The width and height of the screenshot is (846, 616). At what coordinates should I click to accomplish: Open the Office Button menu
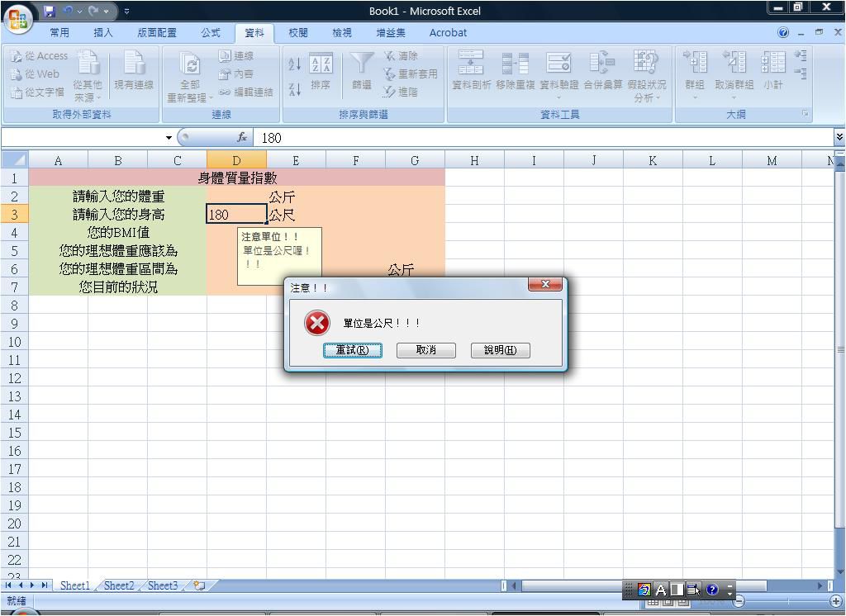tap(18, 19)
